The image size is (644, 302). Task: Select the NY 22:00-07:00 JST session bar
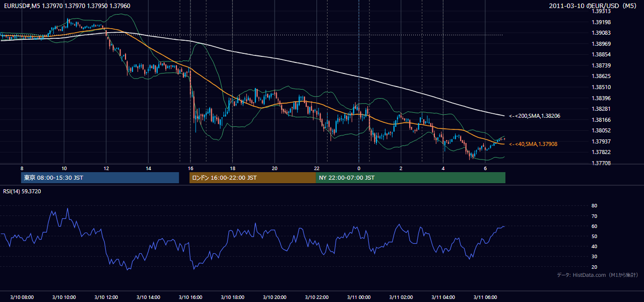pyautogui.click(x=411, y=178)
